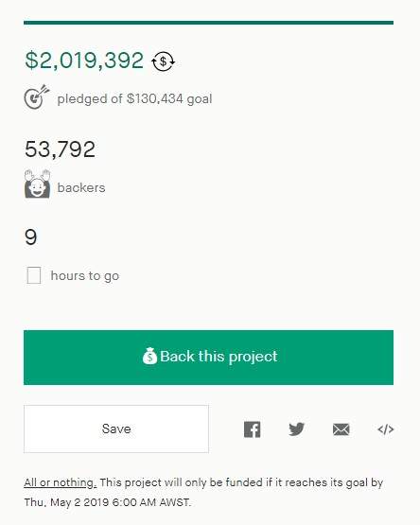Click the 53,792 backers count
This screenshot has height=525, width=420.
[61, 149]
